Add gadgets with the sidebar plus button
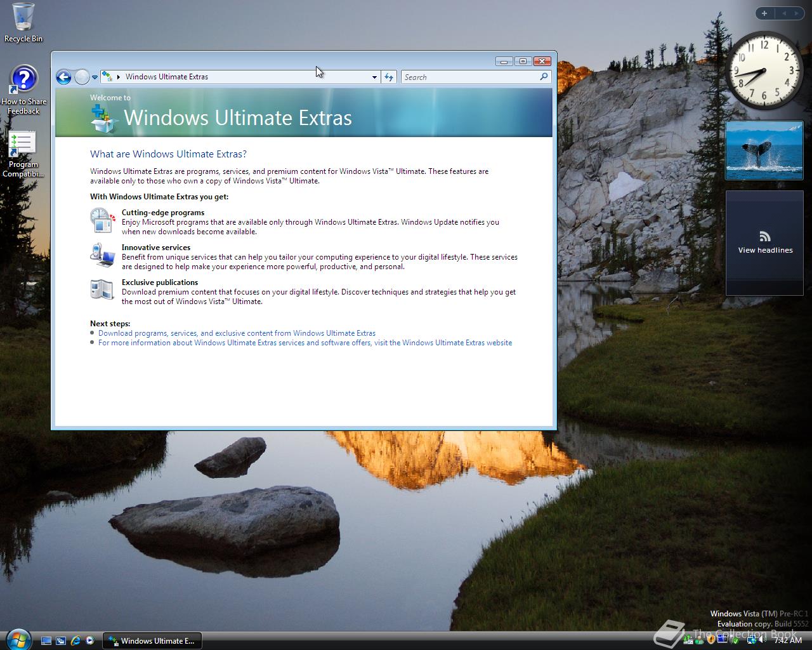The height and width of the screenshot is (650, 812). [x=764, y=13]
